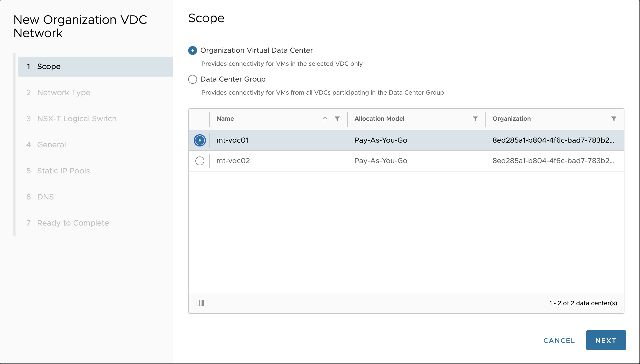Image resolution: width=640 pixels, height=364 pixels.
Task: Select the mt-vdc02 radio button
Action: coord(200,161)
